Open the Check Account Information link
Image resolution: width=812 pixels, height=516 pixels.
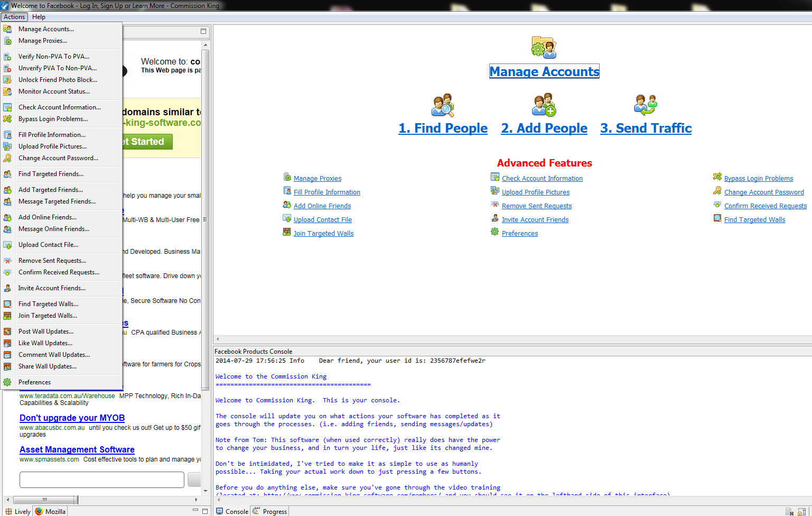tap(542, 179)
